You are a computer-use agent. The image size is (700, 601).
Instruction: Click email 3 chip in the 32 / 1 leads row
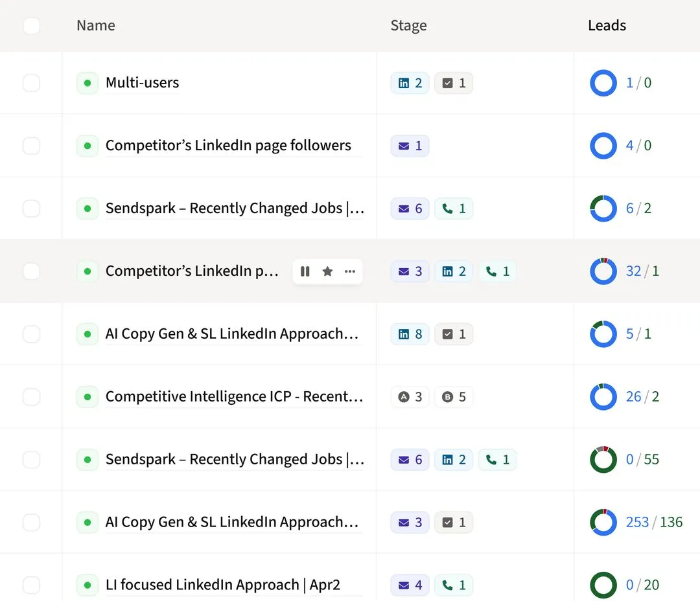[410, 271]
